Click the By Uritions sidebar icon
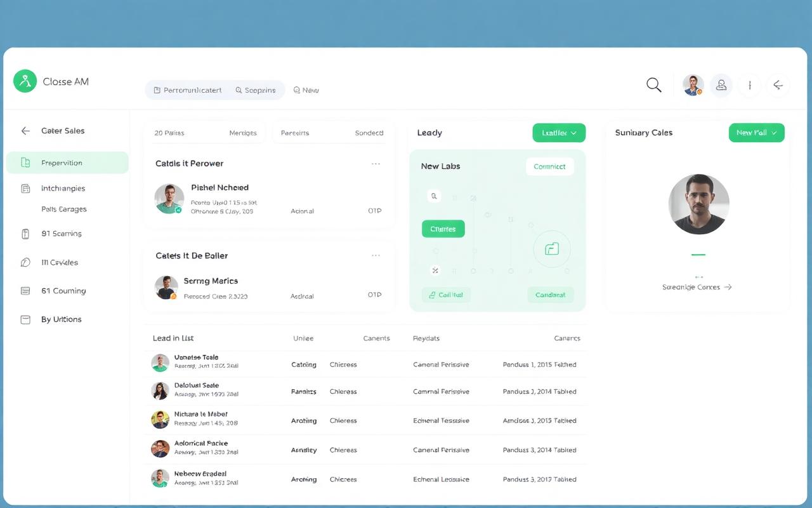812x508 pixels. (25, 319)
